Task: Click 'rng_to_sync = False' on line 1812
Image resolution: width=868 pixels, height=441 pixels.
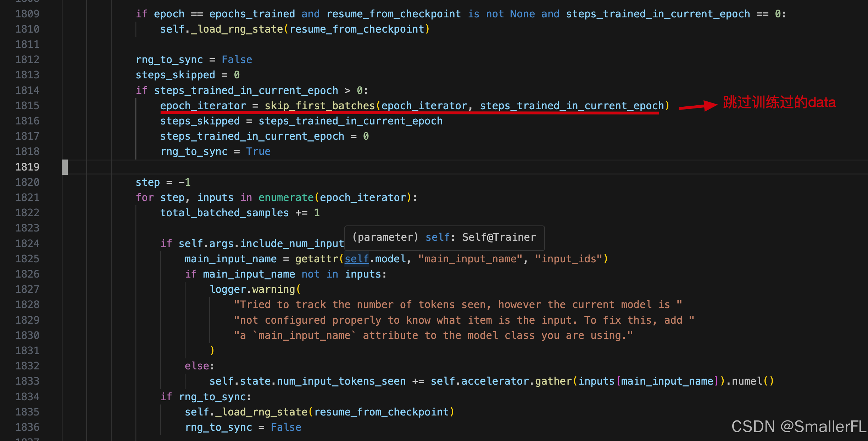Action: coord(194,60)
